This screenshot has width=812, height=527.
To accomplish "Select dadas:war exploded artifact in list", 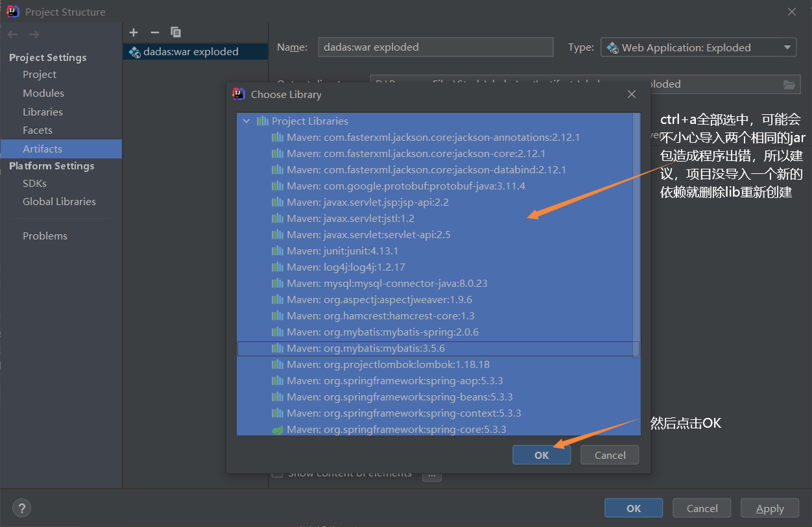I will [x=195, y=51].
